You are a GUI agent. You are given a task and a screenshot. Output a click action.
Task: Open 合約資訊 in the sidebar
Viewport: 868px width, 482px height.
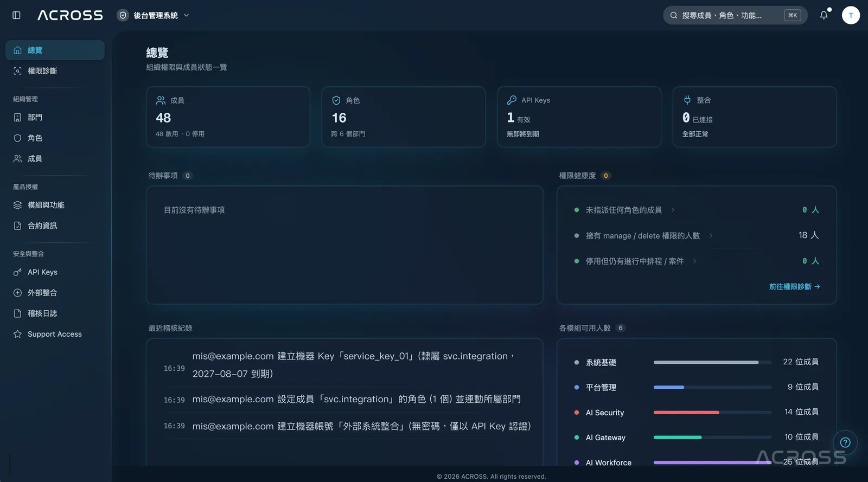pyautogui.click(x=55, y=226)
